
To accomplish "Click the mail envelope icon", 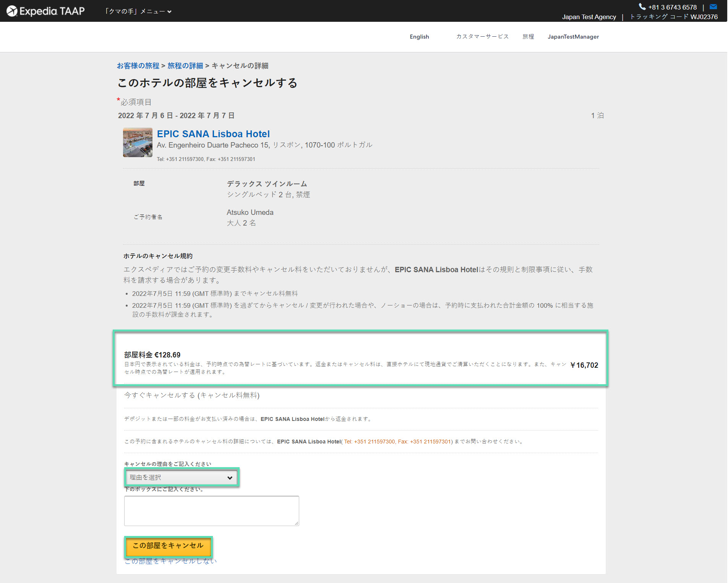I will 713,6.
